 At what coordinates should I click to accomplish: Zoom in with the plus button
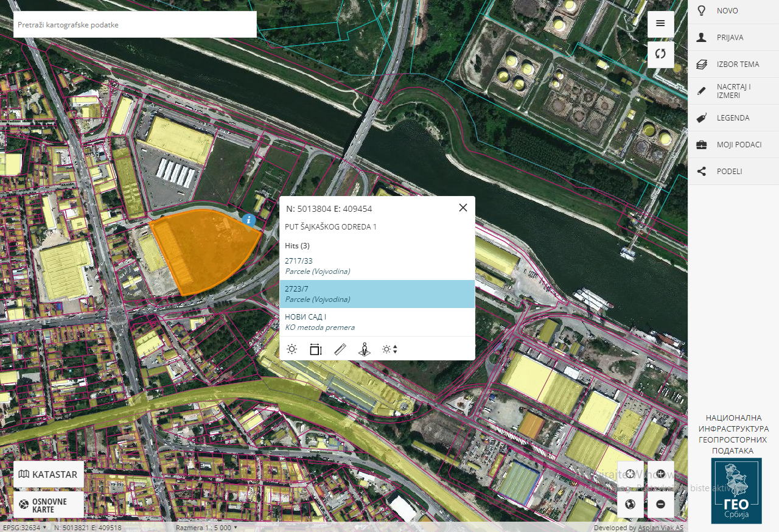pos(660,474)
